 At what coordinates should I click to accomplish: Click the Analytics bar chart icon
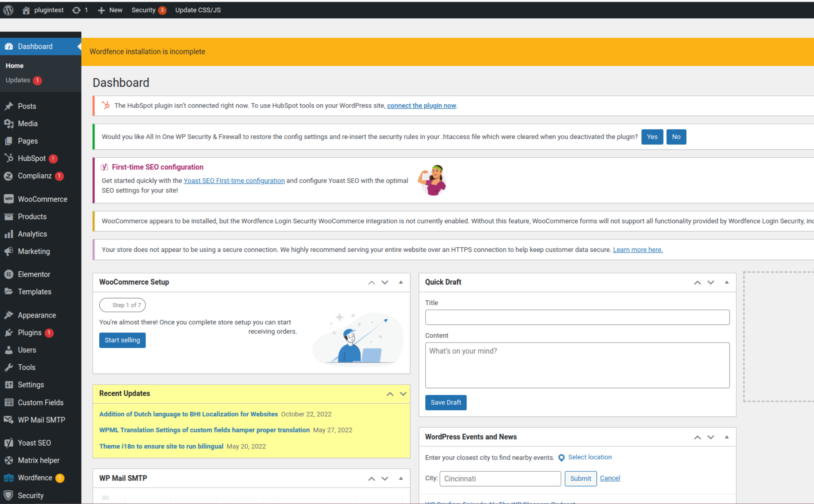[9, 234]
